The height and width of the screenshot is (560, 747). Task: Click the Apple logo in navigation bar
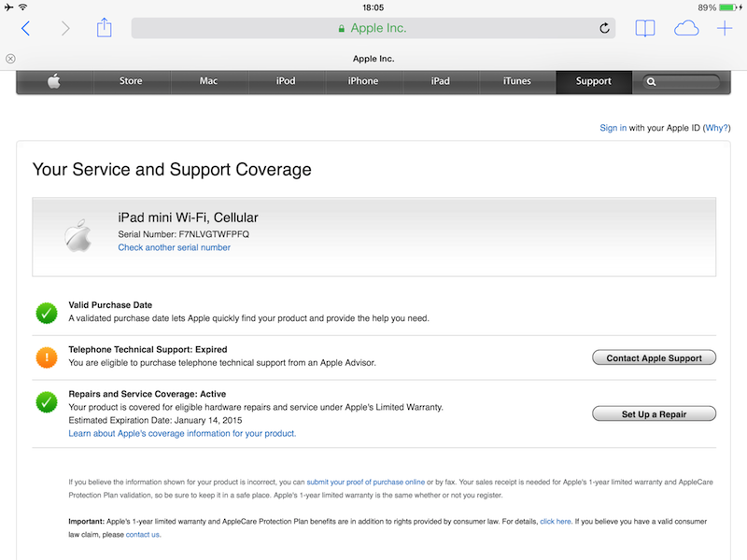point(54,81)
